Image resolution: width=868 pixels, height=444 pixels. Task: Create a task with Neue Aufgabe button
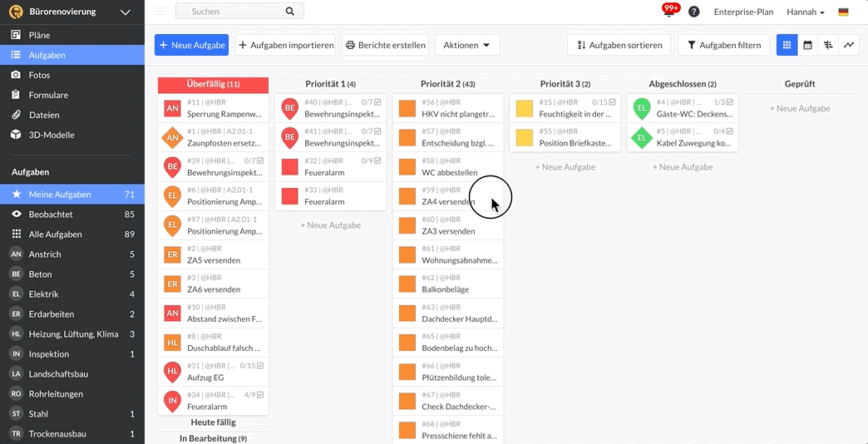tap(191, 45)
